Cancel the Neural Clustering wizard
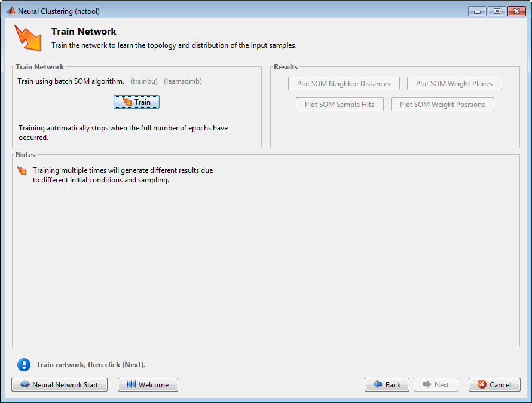 494,384
